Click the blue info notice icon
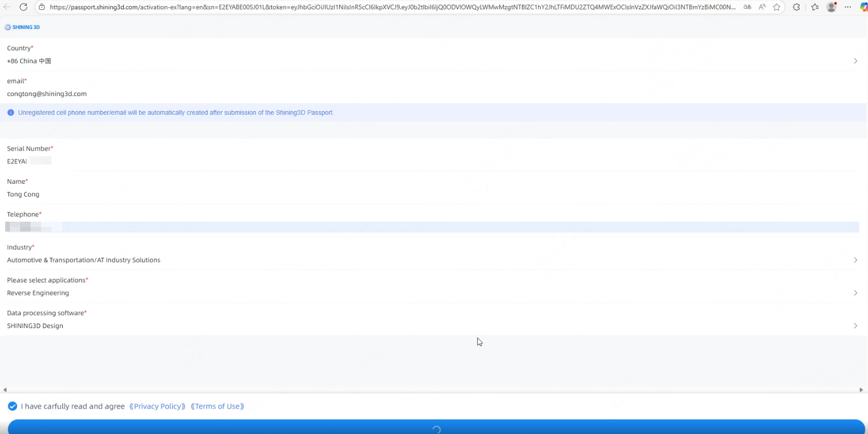This screenshot has width=868, height=434. [x=11, y=113]
